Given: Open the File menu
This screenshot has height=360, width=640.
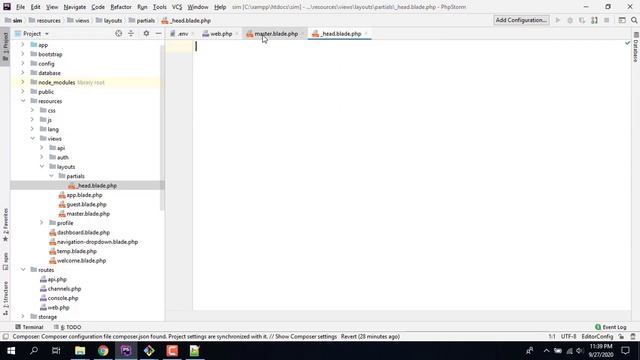Looking at the screenshot, I should (x=20, y=7).
